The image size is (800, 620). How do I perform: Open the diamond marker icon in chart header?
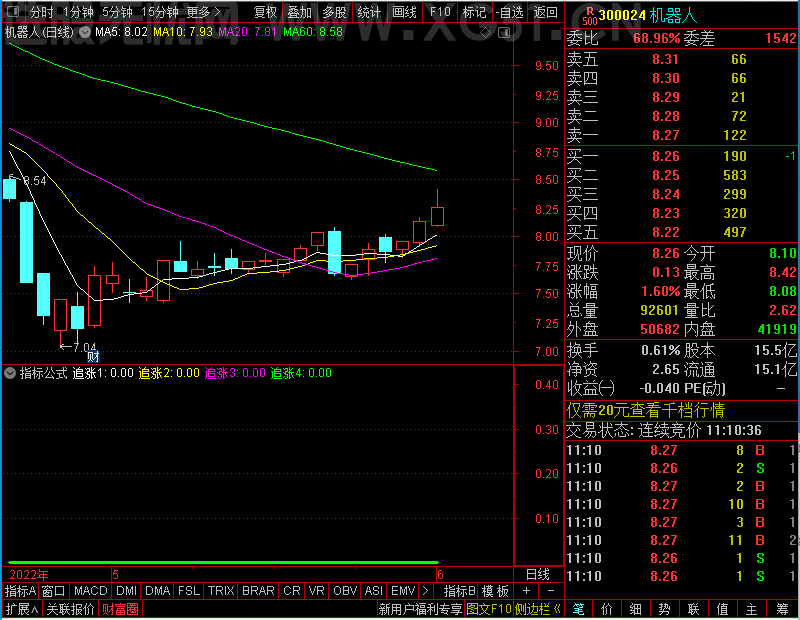[486, 33]
